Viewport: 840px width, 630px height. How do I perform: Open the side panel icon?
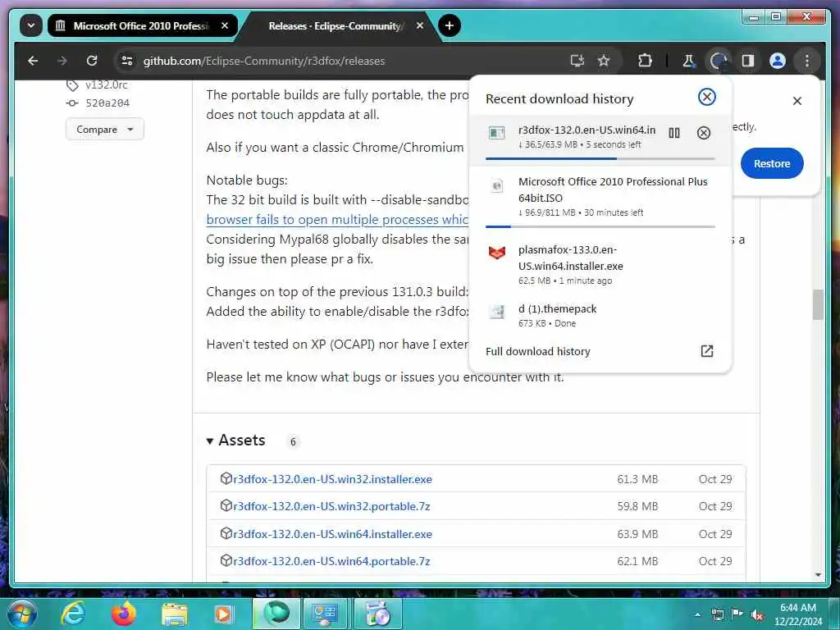point(748,61)
